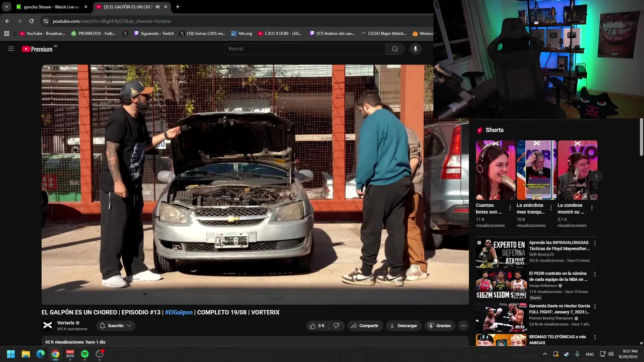
Task: Open options for 'La anécdota mas tranqui' short
Action: [550, 208]
